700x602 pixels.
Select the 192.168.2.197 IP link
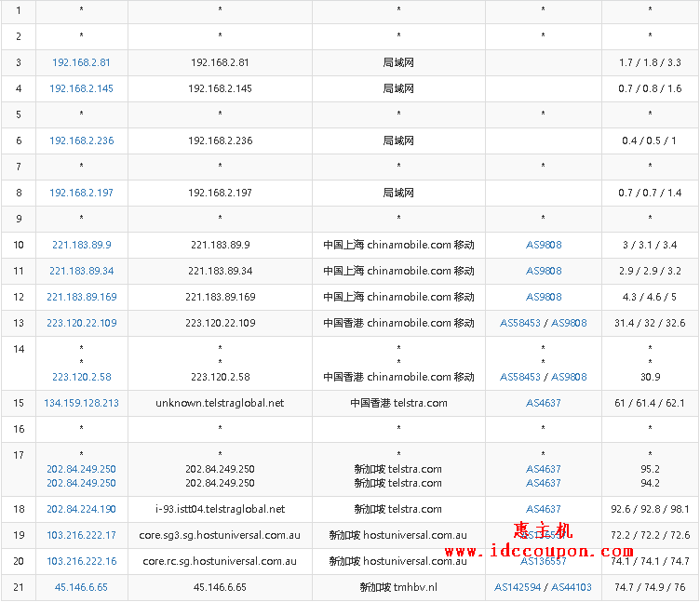(81, 193)
